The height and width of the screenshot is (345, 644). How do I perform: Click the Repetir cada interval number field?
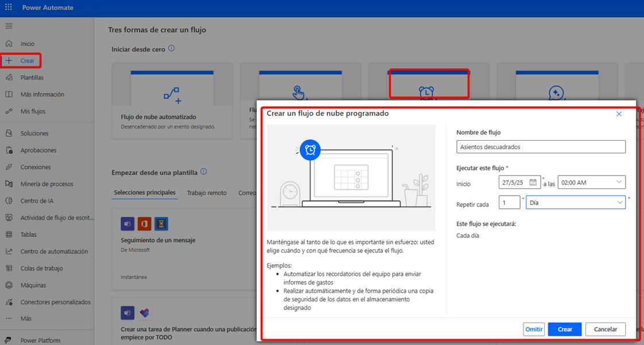510,203
